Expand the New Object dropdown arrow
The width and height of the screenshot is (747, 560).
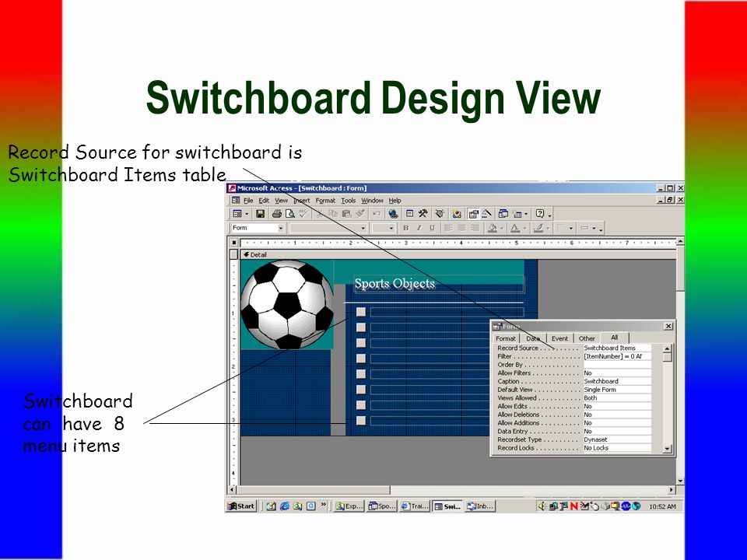pyautogui.click(x=526, y=214)
